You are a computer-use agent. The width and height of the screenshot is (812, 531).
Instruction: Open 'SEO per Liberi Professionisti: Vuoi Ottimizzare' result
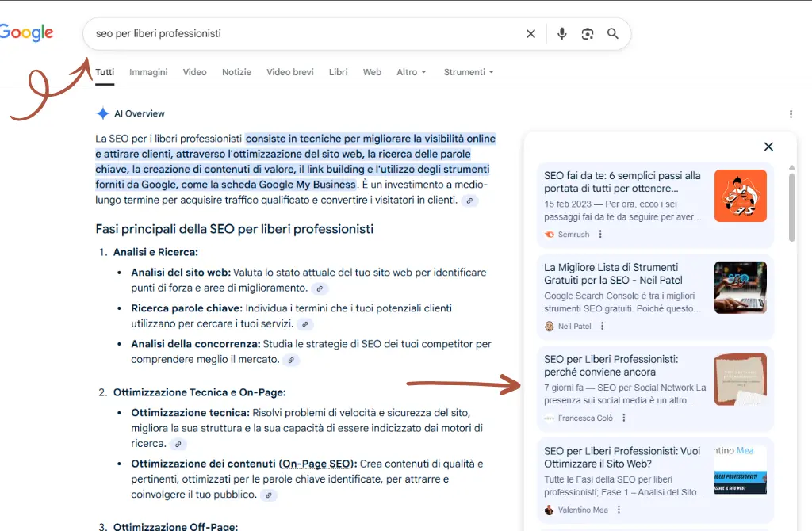(622, 457)
